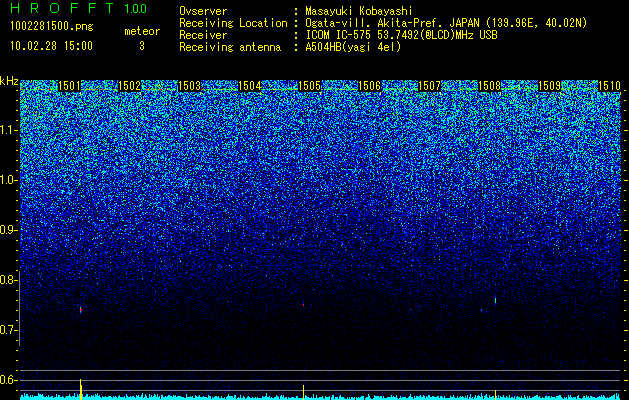Click the 1.1 kHz axis label
Screen dimensions: 629x400
click(9, 130)
